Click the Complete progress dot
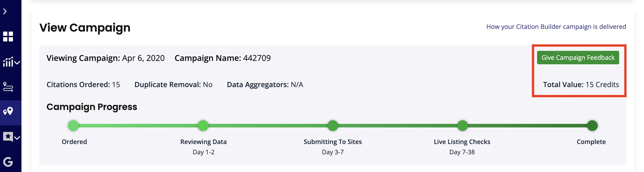The height and width of the screenshot is (172, 644). (x=592, y=126)
